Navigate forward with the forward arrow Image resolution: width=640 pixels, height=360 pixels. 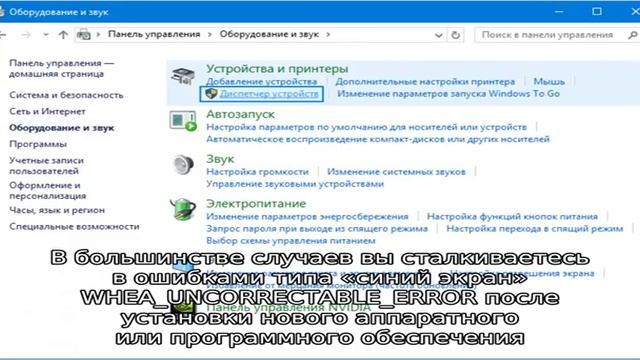tap(26, 35)
